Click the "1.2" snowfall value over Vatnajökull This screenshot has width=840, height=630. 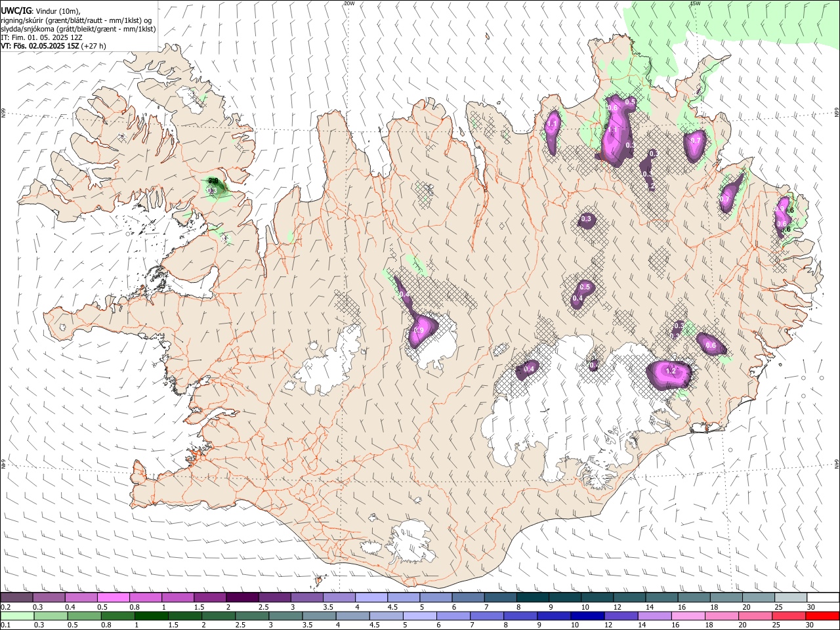tap(671, 371)
